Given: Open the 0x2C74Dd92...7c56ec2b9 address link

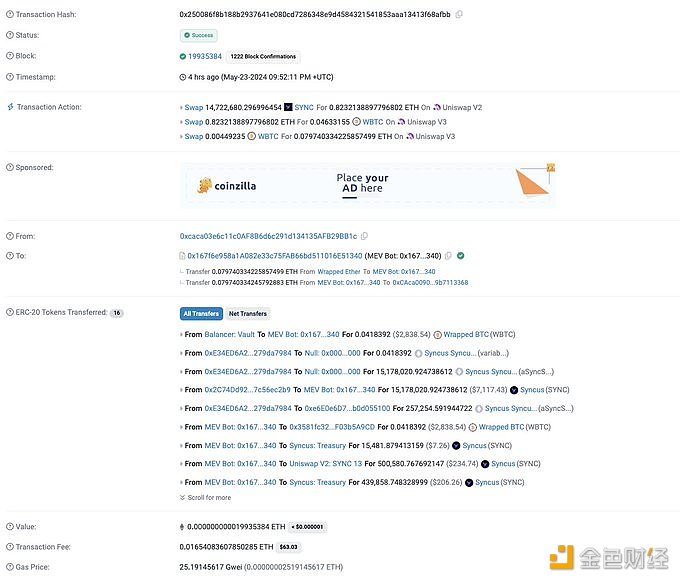Looking at the screenshot, I should (x=247, y=390).
